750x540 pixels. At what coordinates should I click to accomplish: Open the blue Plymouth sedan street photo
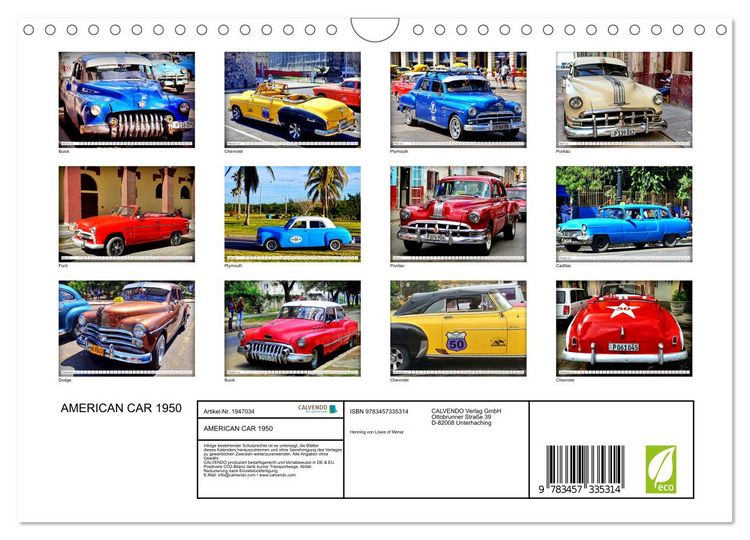pos(458,99)
